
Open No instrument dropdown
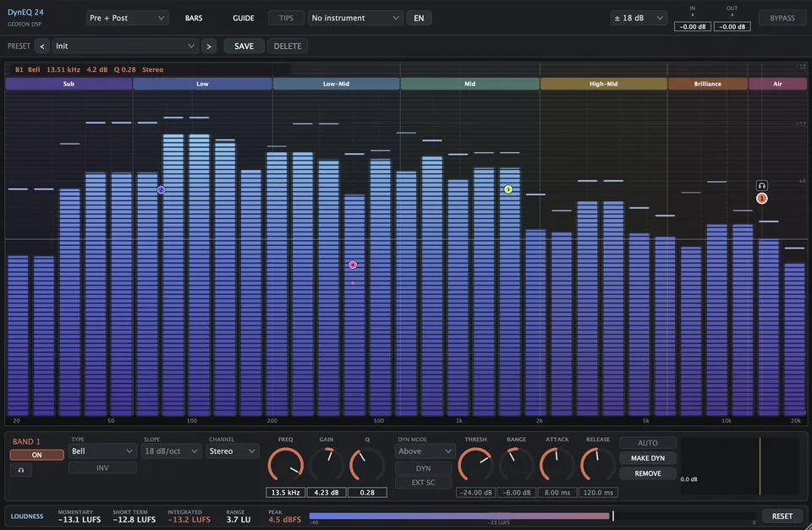coord(355,18)
